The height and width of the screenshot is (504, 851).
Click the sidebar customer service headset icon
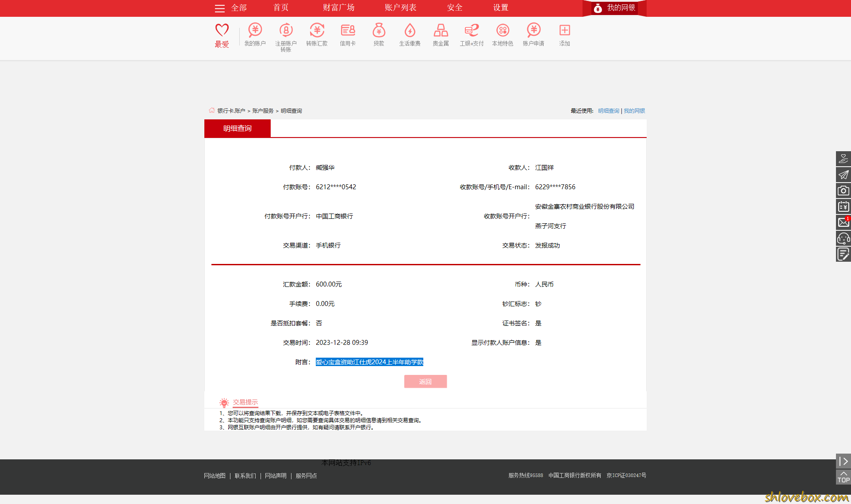tap(843, 238)
